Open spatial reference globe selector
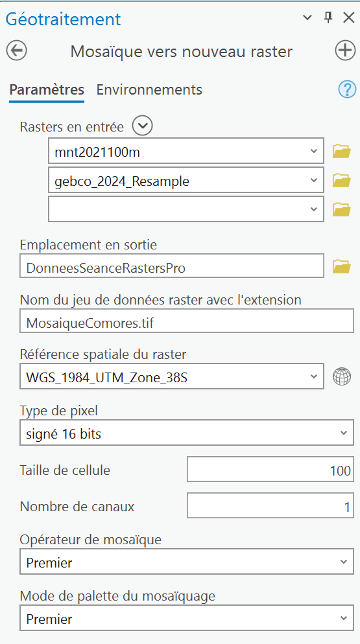360x644 pixels. [x=341, y=376]
